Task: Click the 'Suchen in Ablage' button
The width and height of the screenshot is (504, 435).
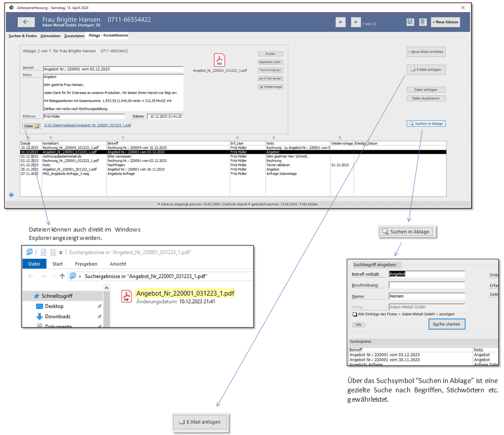Action: pyautogui.click(x=426, y=124)
